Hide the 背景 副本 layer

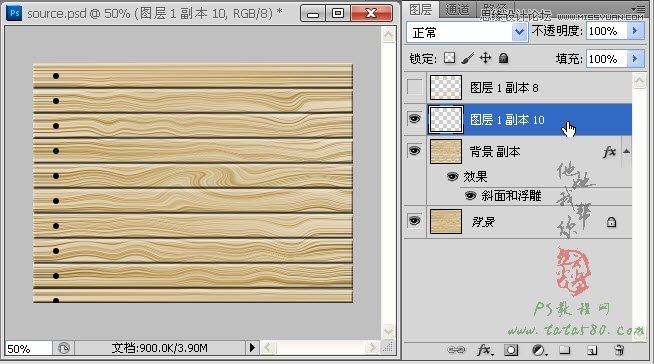[414, 151]
